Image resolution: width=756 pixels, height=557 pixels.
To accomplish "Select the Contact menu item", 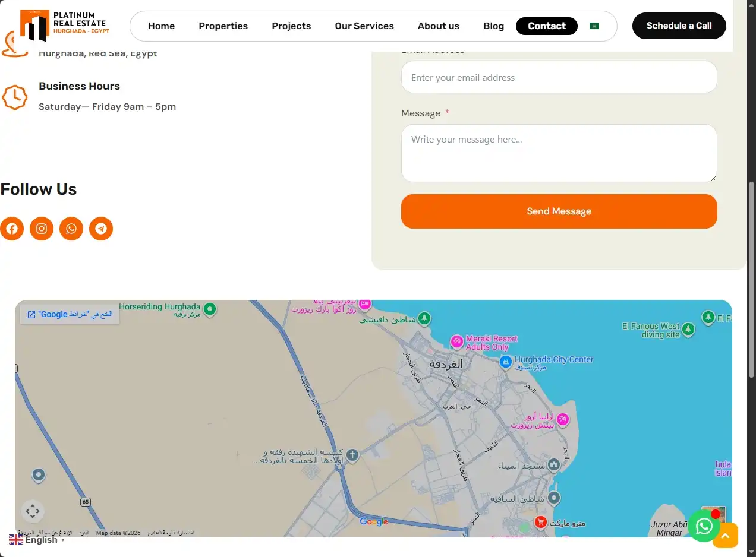I will (547, 26).
